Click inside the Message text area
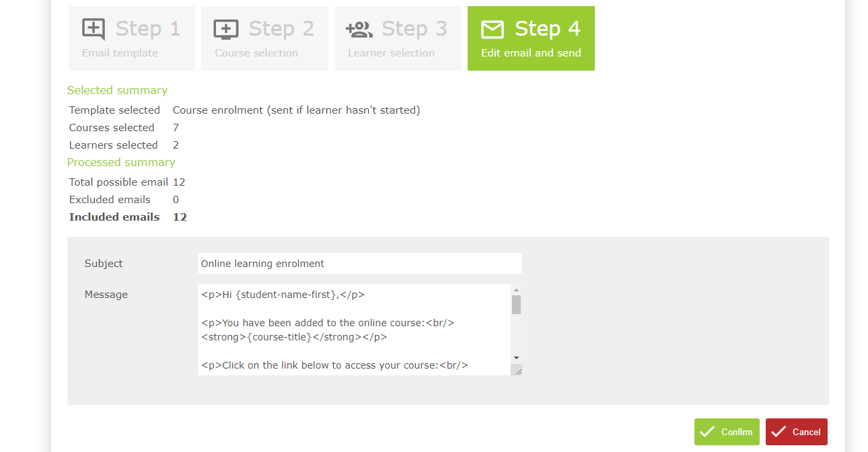Image resolution: width=868 pixels, height=452 pixels. coord(350,323)
